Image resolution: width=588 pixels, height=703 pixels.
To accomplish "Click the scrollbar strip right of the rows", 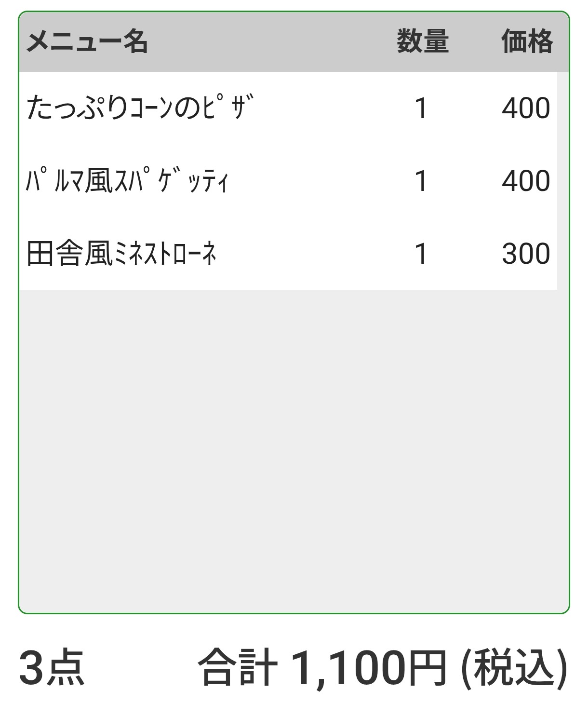I will click(x=562, y=181).
